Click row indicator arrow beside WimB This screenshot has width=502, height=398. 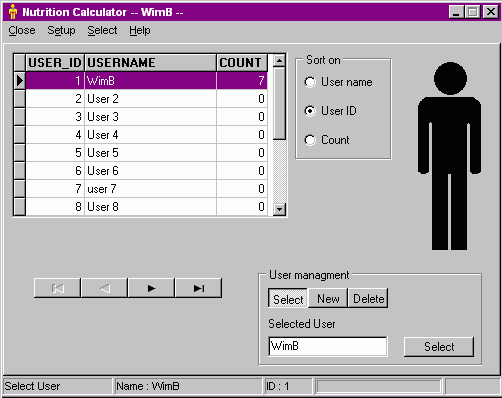pos(20,81)
